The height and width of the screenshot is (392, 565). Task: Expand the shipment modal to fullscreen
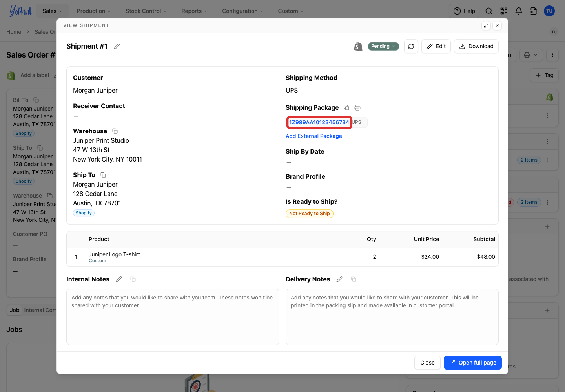486,25
